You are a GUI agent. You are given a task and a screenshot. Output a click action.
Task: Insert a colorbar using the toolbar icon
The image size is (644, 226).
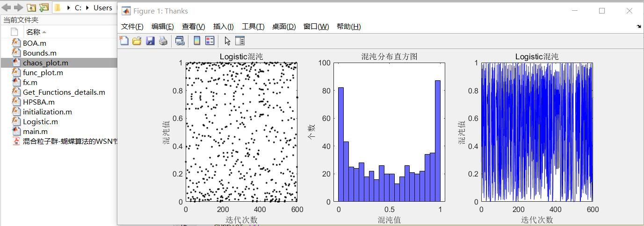(x=197, y=41)
